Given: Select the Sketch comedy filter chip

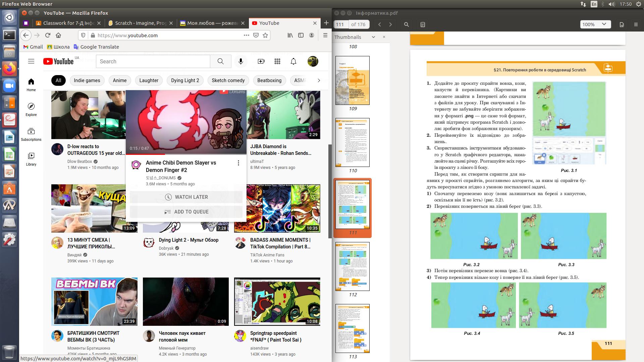Looking at the screenshot, I should (228, 80).
